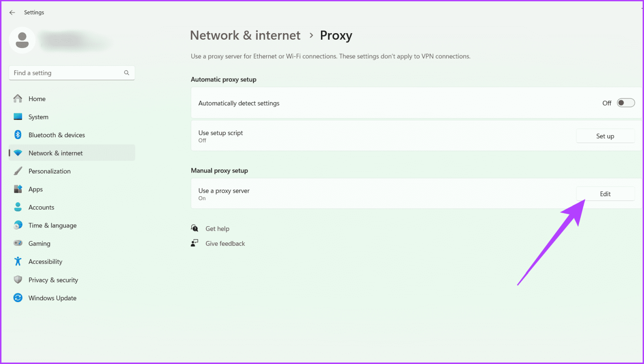The height and width of the screenshot is (364, 644).
Task: Select Accounts in the sidebar
Action: [41, 208]
